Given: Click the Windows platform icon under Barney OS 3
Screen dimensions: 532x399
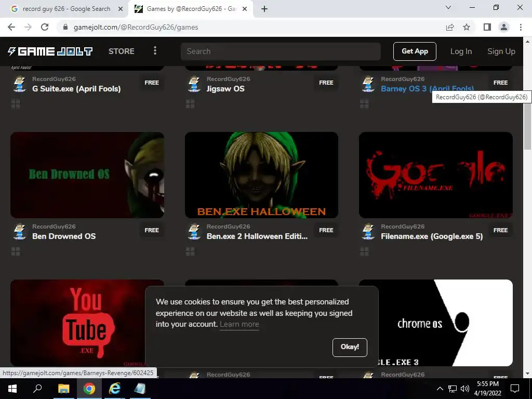Looking at the screenshot, I should coord(364,104).
